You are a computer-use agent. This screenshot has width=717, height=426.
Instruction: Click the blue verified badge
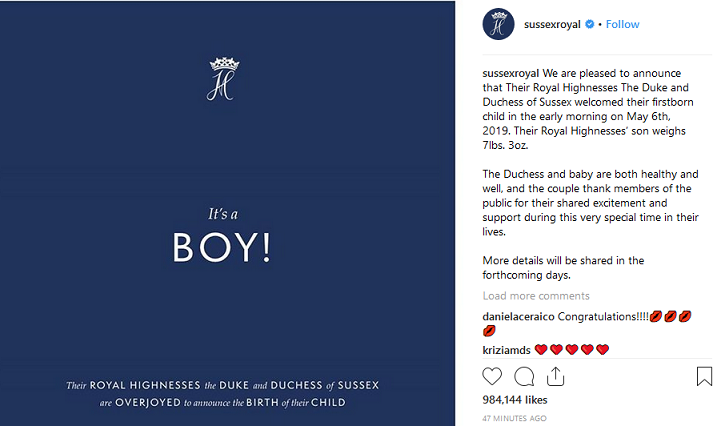(x=590, y=24)
